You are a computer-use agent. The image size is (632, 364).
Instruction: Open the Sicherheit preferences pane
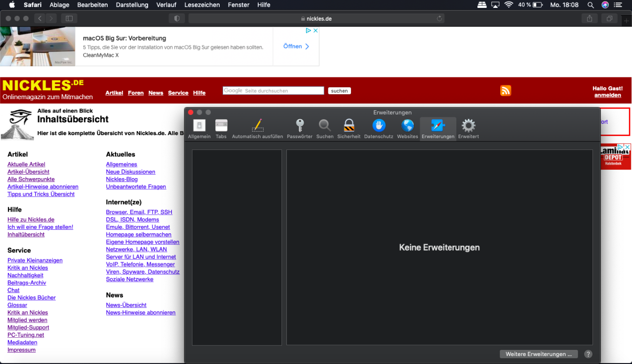tap(349, 129)
